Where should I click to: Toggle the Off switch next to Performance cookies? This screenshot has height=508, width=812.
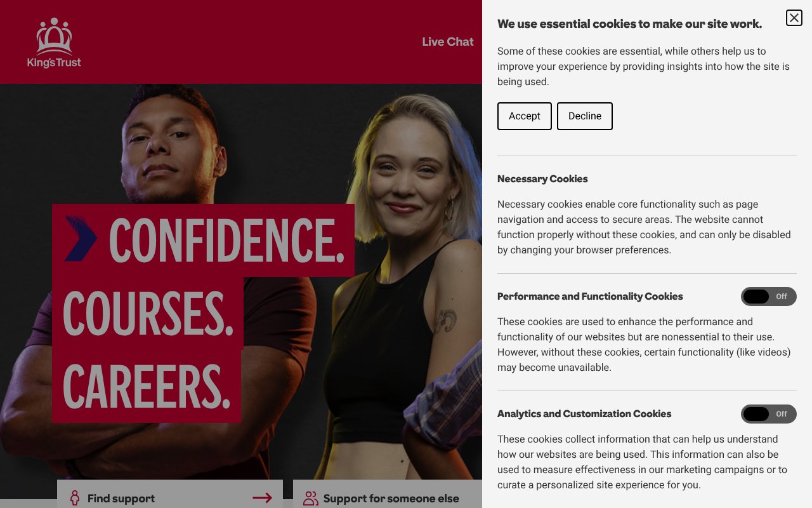click(x=769, y=297)
